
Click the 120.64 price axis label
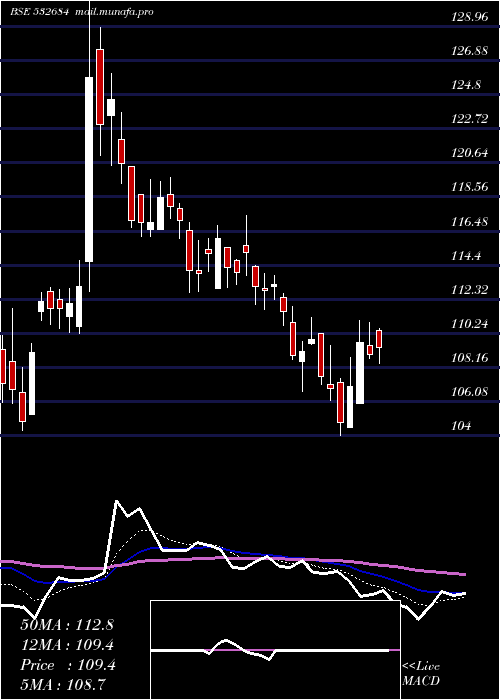click(x=470, y=153)
